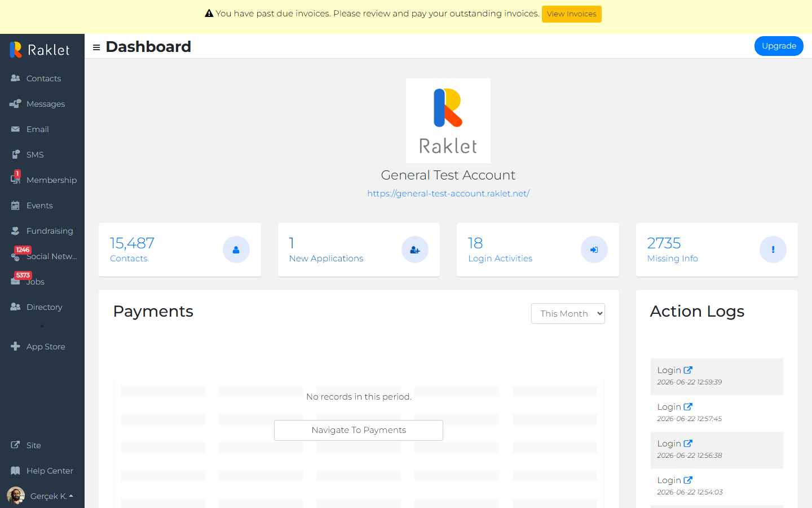Click the Navigate To Payments button

tap(359, 430)
